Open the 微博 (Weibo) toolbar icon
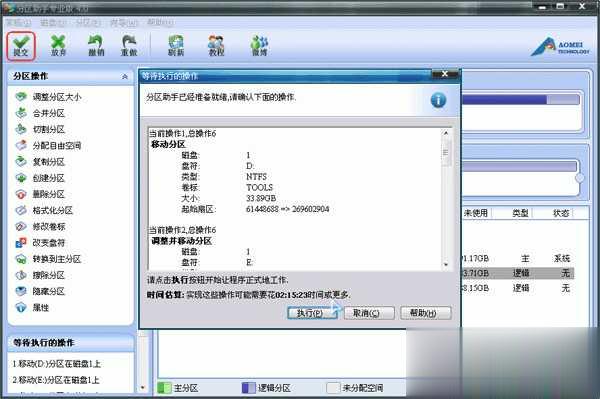 (x=259, y=46)
